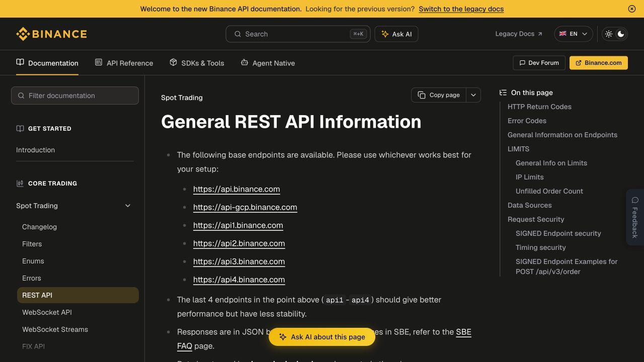Open the SBE FAQ link
644x362 pixels.
click(x=463, y=332)
